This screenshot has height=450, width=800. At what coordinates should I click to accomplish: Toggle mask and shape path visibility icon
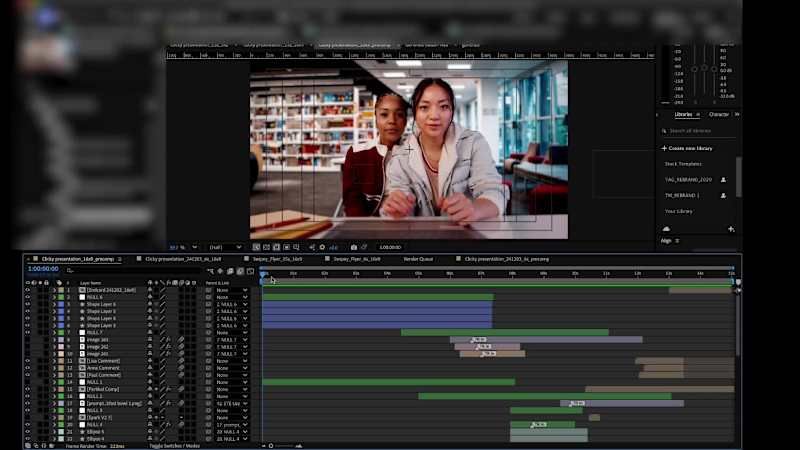click(277, 247)
